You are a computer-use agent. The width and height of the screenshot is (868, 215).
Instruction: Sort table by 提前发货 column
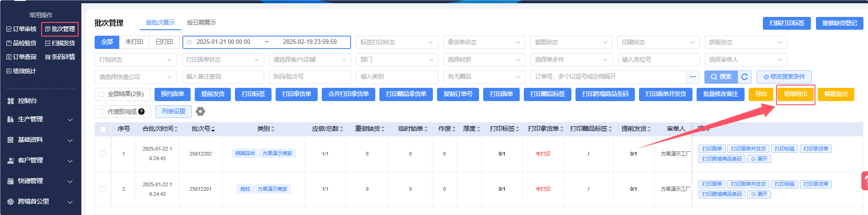pyautogui.click(x=649, y=129)
